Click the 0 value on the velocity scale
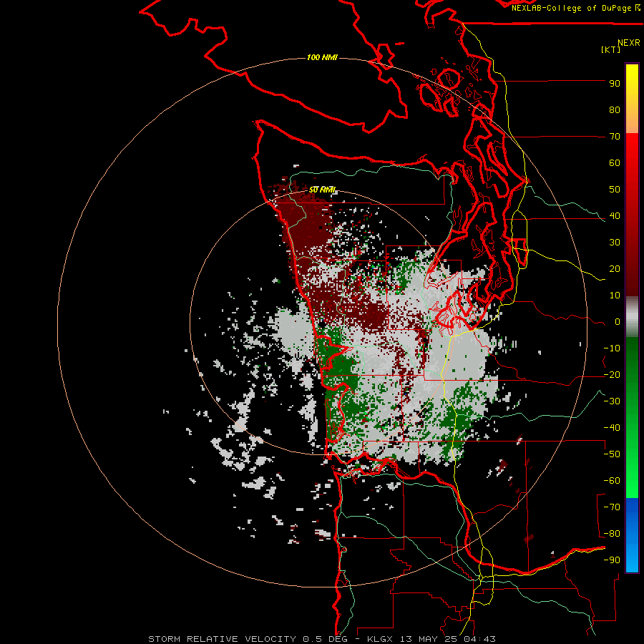The image size is (644, 644). point(618,322)
